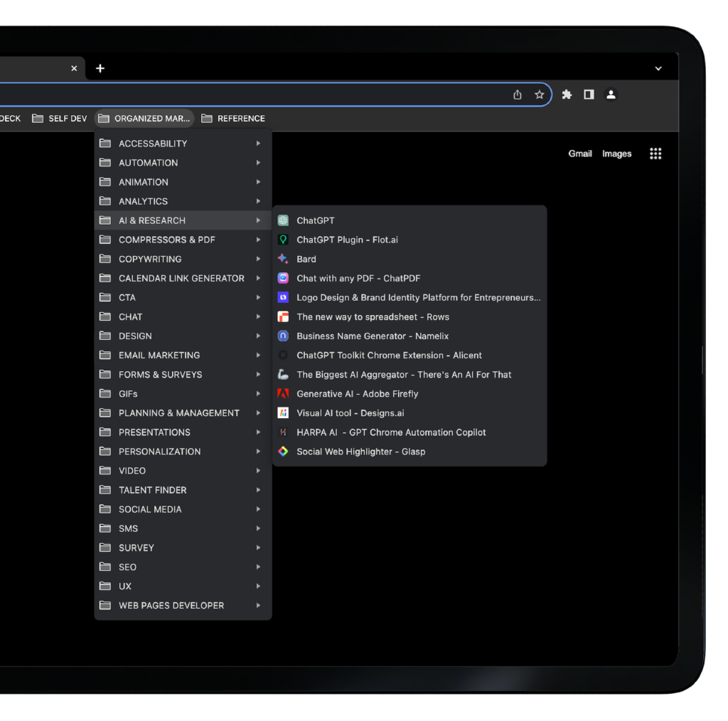Expand the ACCESSABILITY folder
728x721 pixels.
tap(183, 144)
